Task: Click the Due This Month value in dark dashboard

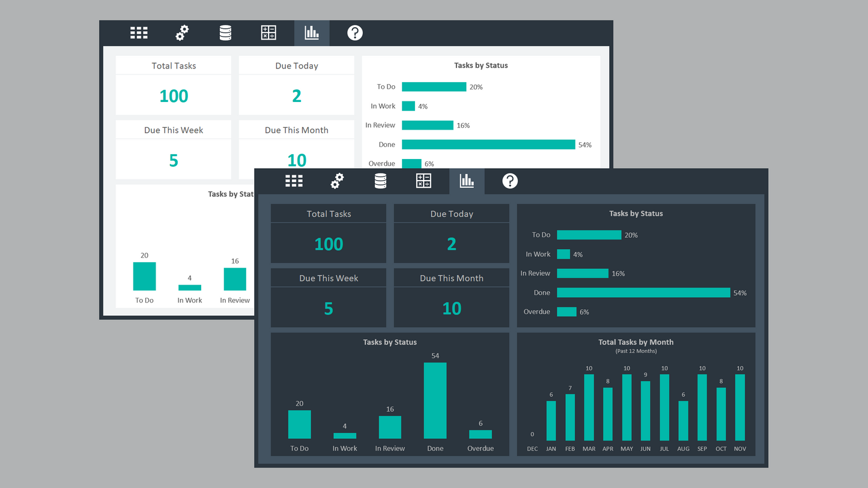Action: pyautogui.click(x=452, y=309)
